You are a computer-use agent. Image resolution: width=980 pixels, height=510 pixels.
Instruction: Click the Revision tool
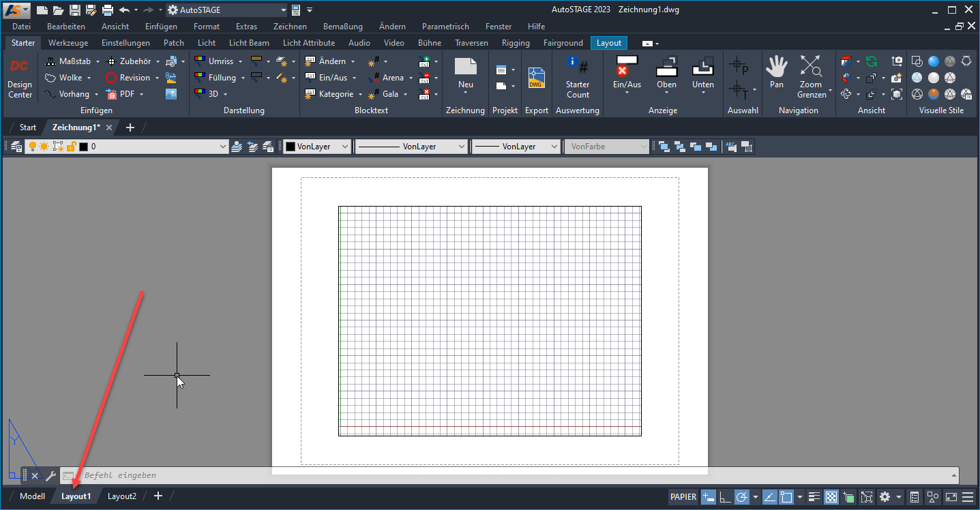(128, 78)
